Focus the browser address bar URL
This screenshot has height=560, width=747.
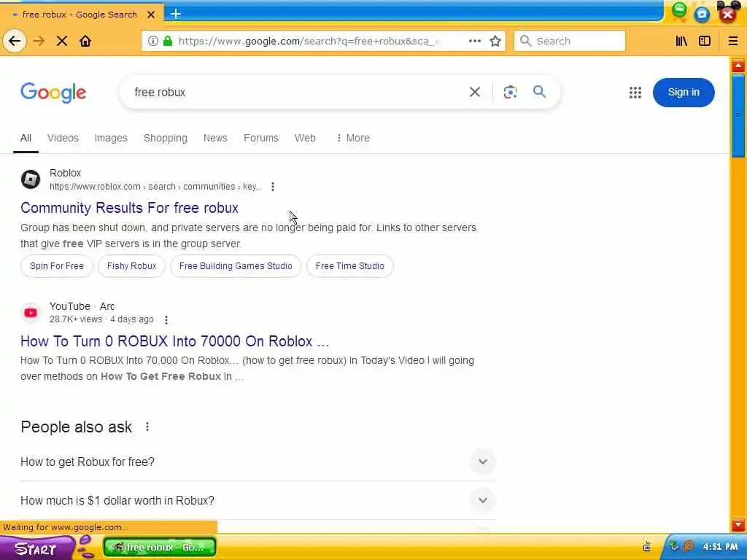[309, 41]
